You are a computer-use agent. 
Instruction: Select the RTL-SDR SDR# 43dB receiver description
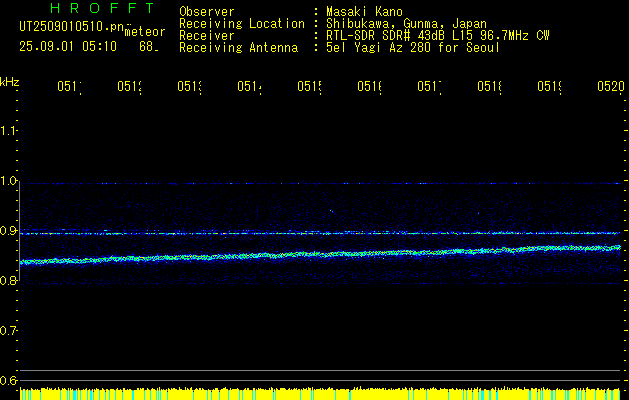coord(438,36)
